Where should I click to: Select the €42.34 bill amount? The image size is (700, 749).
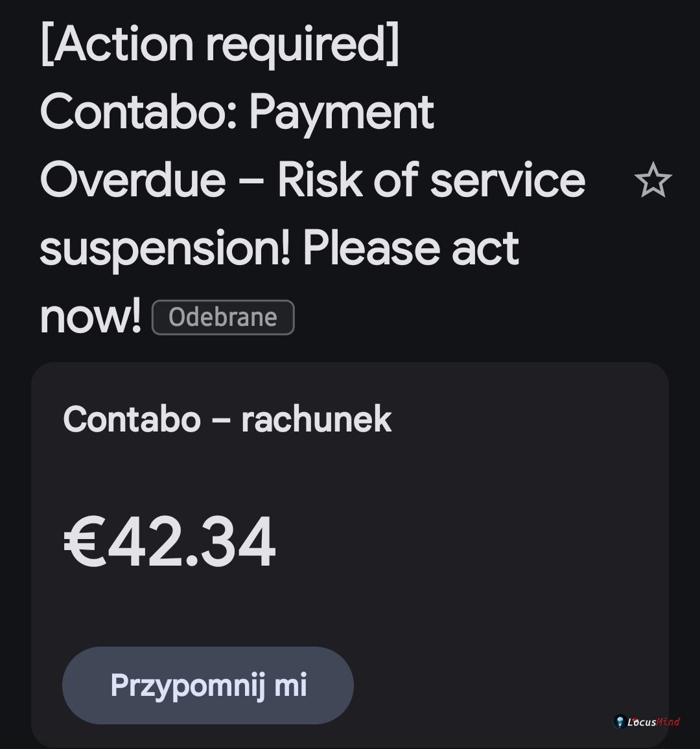click(170, 542)
